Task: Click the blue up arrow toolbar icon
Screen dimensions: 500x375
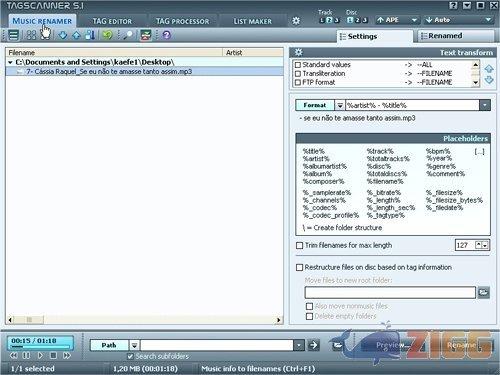Action: pos(76,35)
